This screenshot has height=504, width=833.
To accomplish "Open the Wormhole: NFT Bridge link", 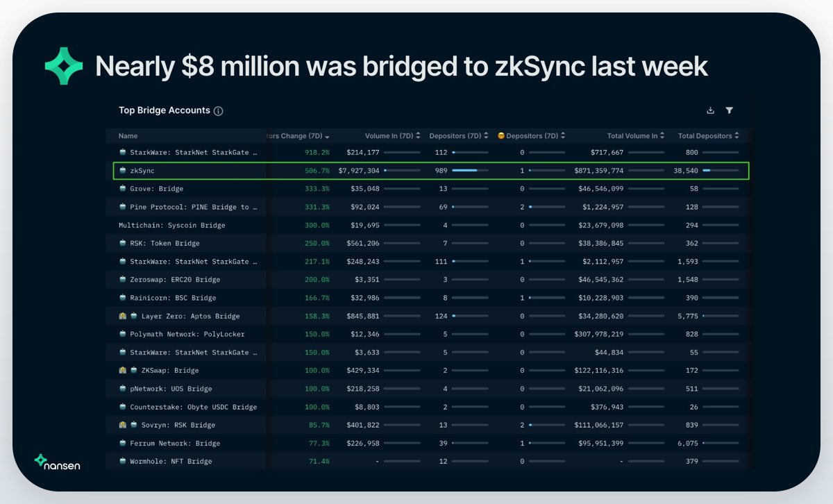I will click(171, 461).
